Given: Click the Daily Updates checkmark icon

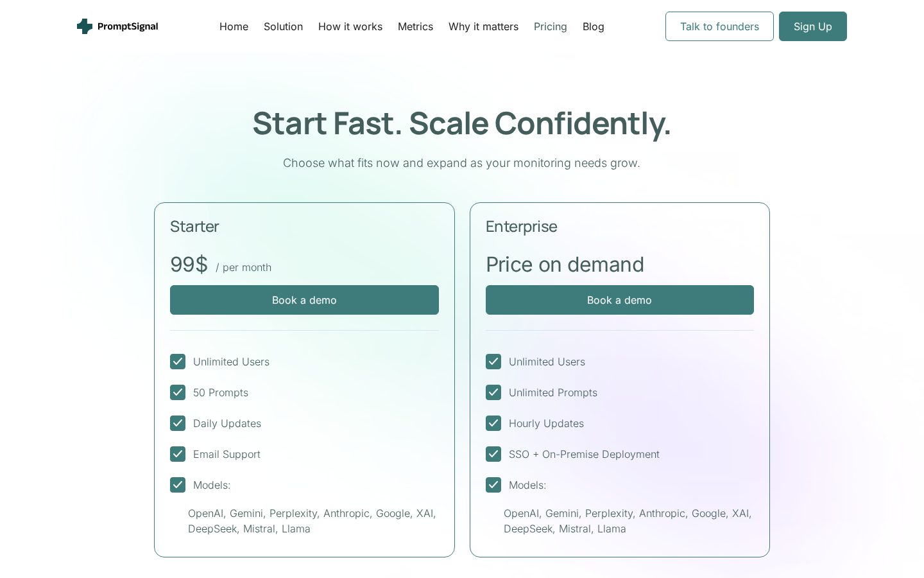Looking at the screenshot, I should click(x=178, y=423).
